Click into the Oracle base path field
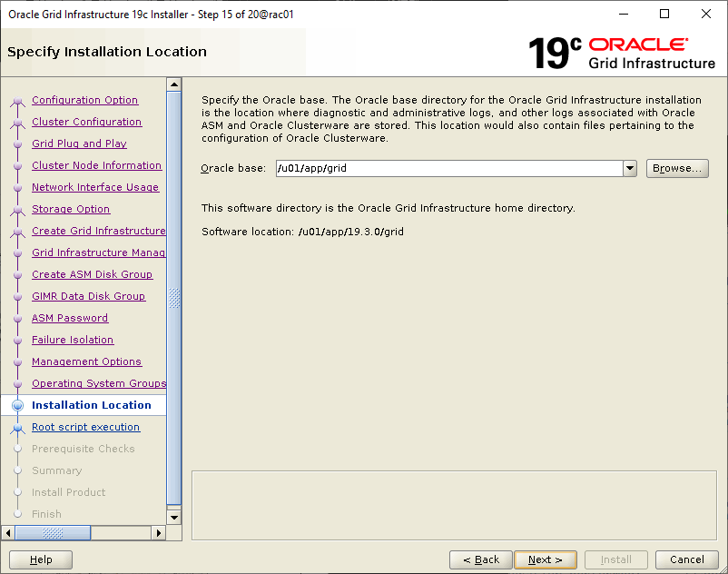The image size is (728, 574). 449,168
